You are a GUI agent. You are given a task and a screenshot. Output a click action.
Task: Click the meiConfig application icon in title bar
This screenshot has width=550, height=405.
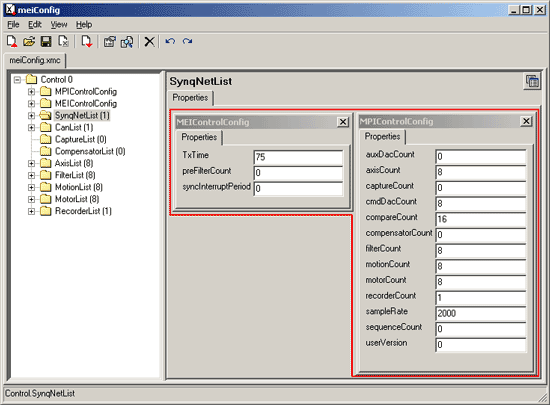[11, 10]
